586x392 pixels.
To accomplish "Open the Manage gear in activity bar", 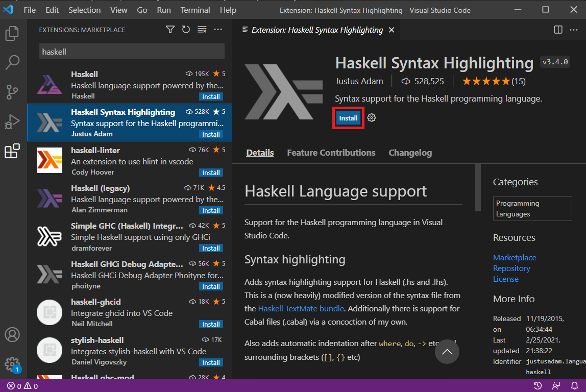I will tap(12, 364).
